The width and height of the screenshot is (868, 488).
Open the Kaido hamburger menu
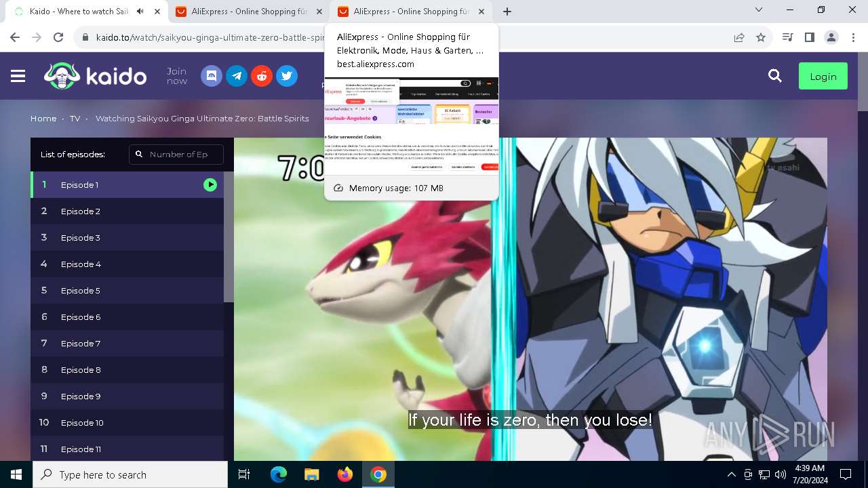coord(18,76)
